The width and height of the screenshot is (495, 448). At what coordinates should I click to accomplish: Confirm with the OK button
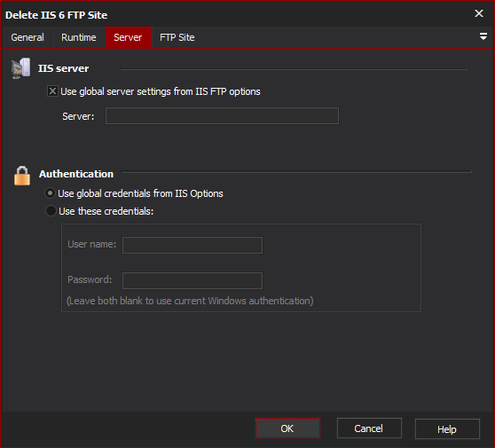tap(287, 428)
